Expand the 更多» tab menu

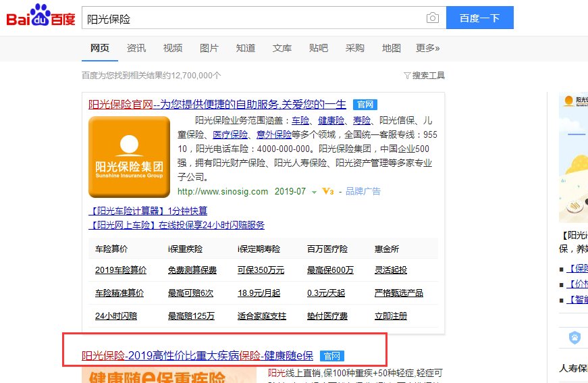[x=427, y=48]
